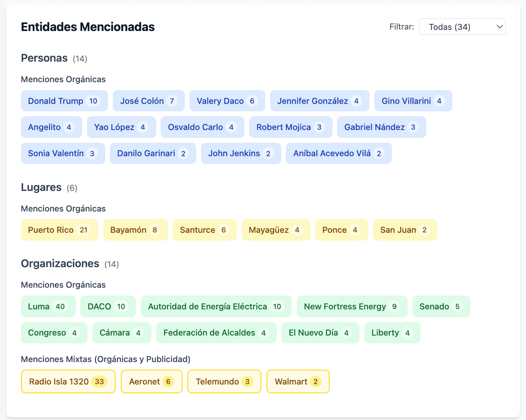Click the Radio Isla 1320 mixed-mention tag

(68, 382)
